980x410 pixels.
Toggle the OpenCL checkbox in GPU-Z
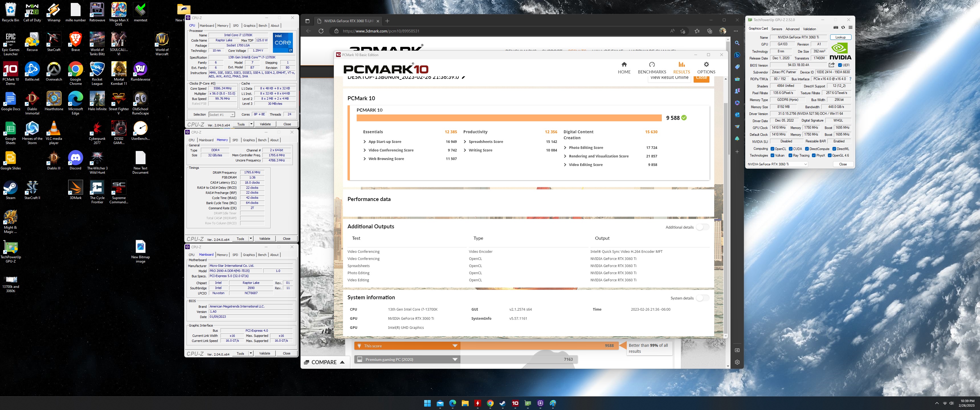(x=772, y=149)
